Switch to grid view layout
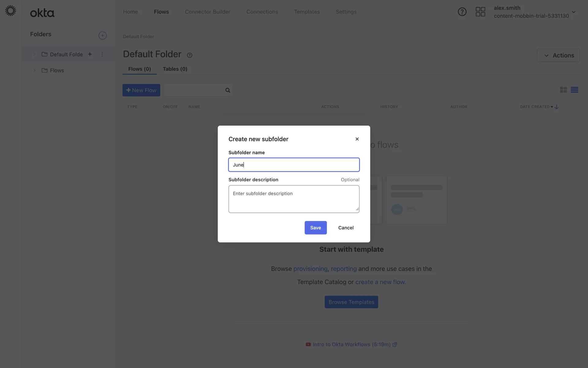The width and height of the screenshot is (588, 368). 563,90
